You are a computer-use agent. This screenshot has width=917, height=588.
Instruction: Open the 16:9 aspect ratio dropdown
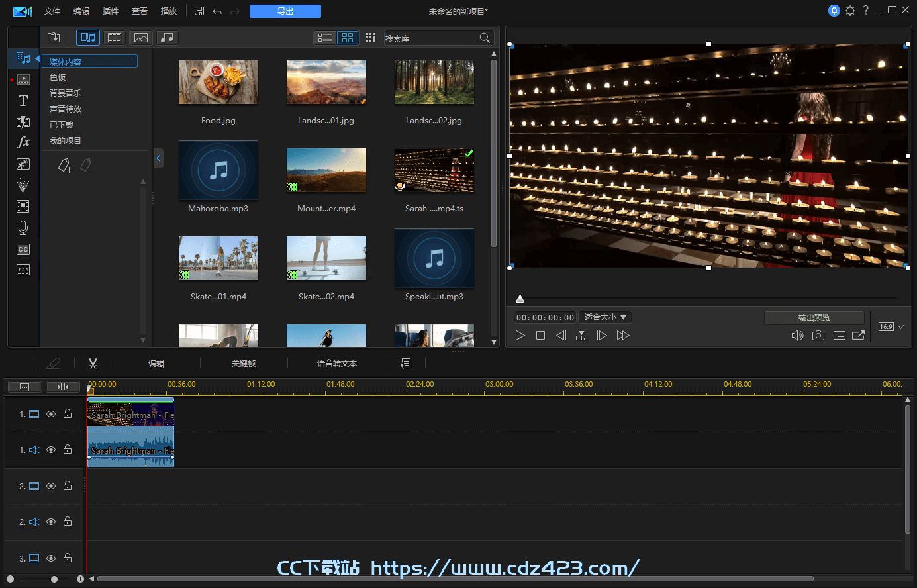(x=891, y=327)
